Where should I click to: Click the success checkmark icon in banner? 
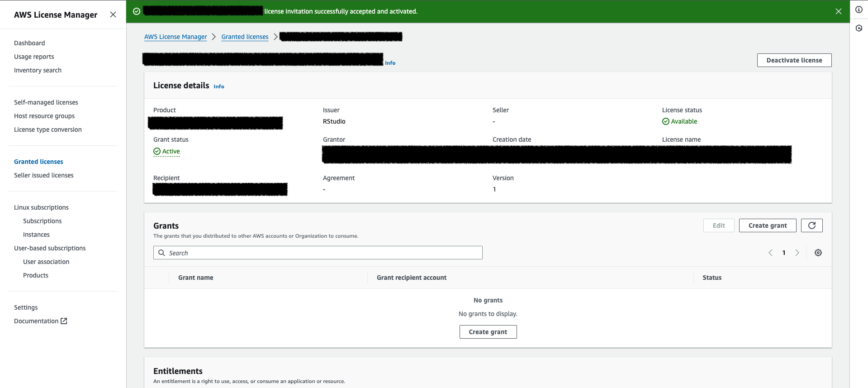(137, 11)
